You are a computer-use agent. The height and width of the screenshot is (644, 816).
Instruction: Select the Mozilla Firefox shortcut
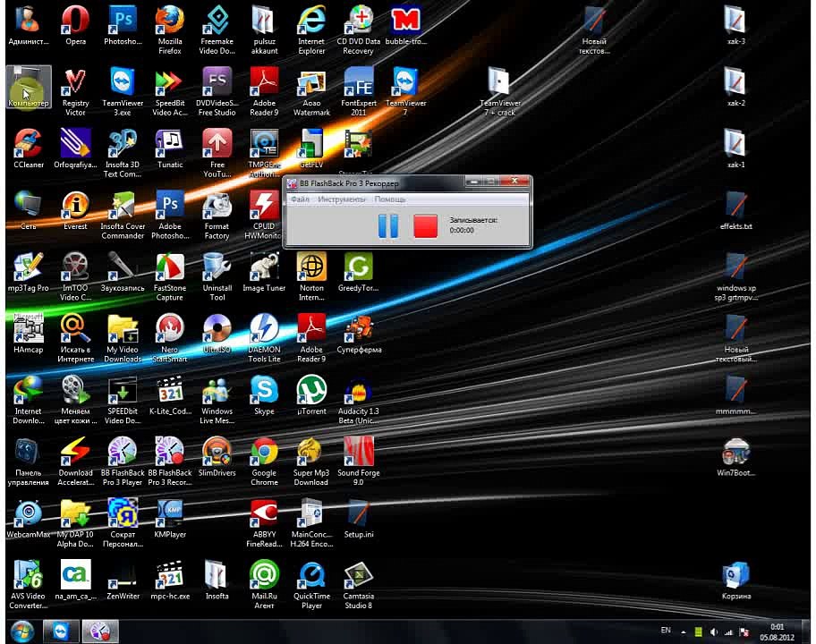(170, 30)
